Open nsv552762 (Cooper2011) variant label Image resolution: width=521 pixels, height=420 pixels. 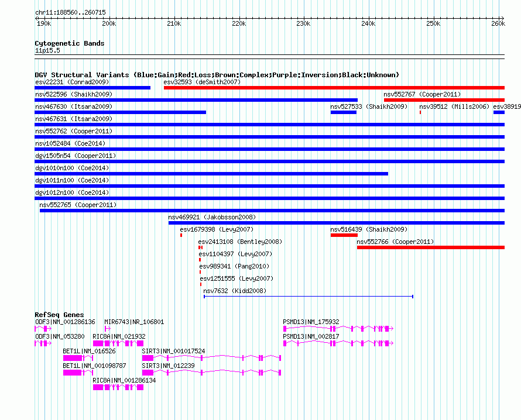pyautogui.click(x=74, y=131)
